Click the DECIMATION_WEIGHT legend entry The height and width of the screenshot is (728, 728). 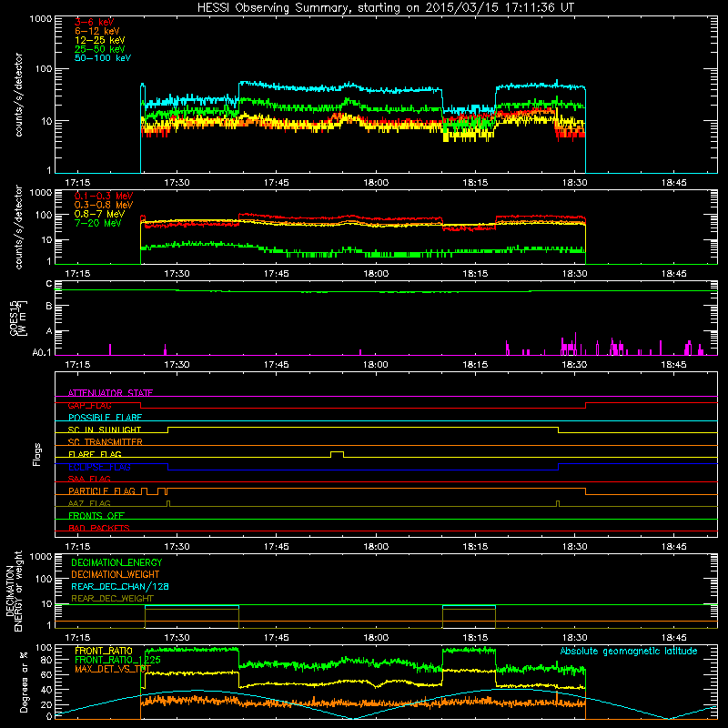(116, 574)
